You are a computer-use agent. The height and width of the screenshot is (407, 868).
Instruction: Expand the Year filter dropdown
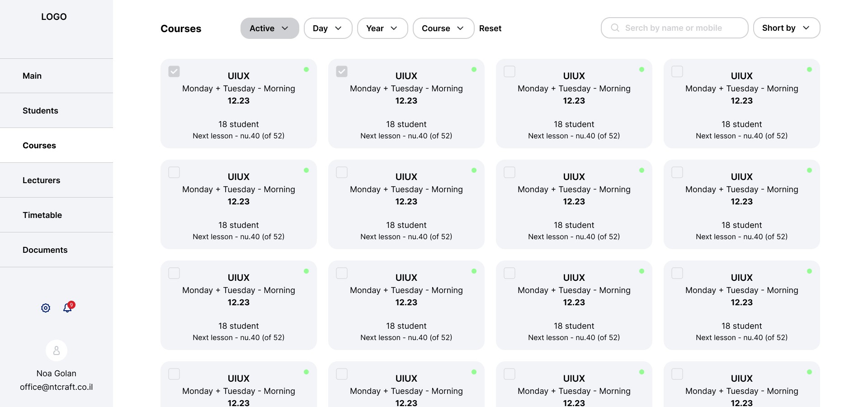click(x=382, y=28)
